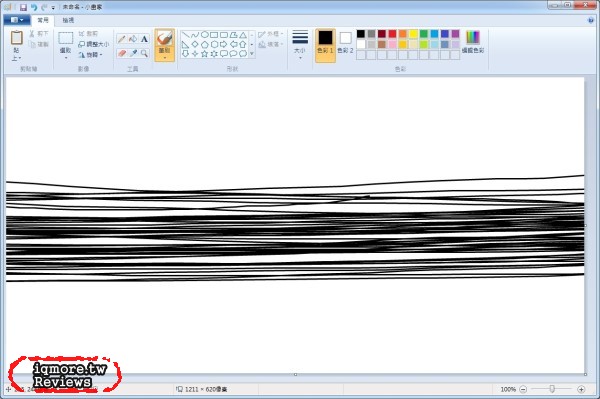The width and height of the screenshot is (600, 399).
Task: Select the Color picker eyedropper tool
Action: click(133, 53)
